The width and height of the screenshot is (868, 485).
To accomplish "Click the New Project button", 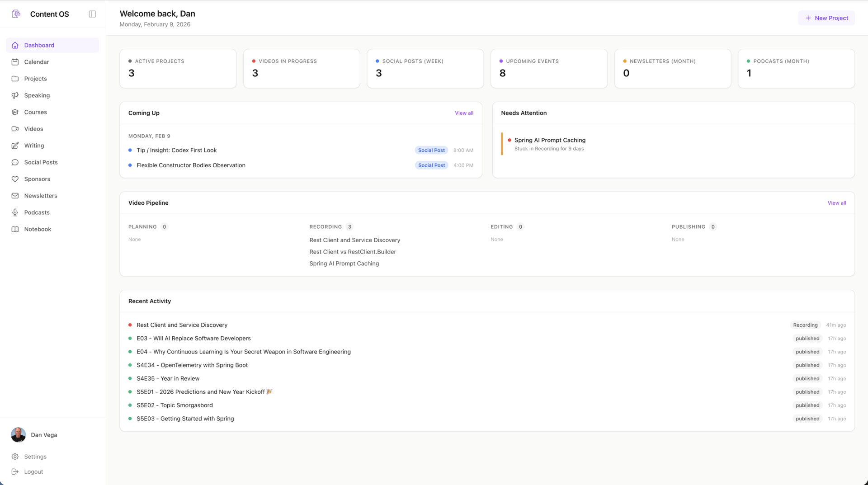I will 826,18.
